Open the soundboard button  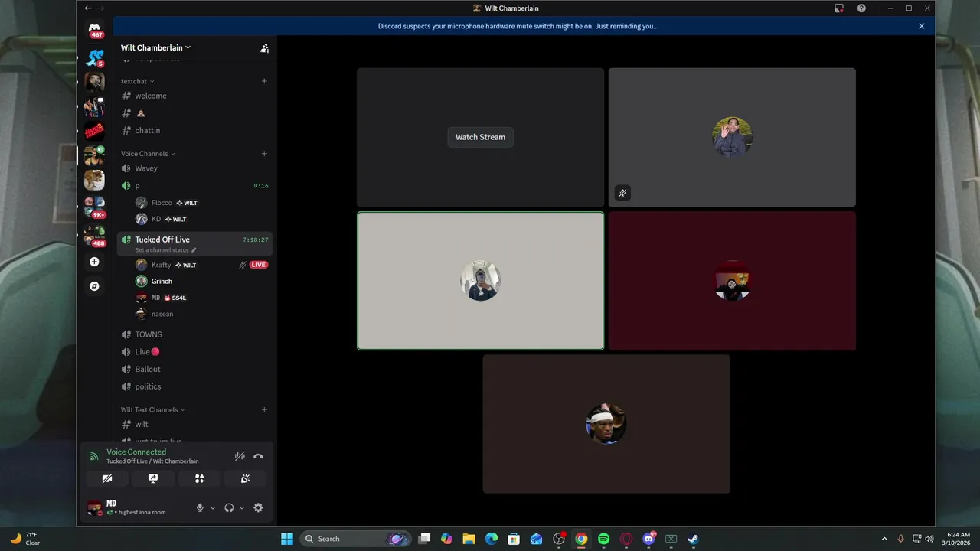coord(246,478)
